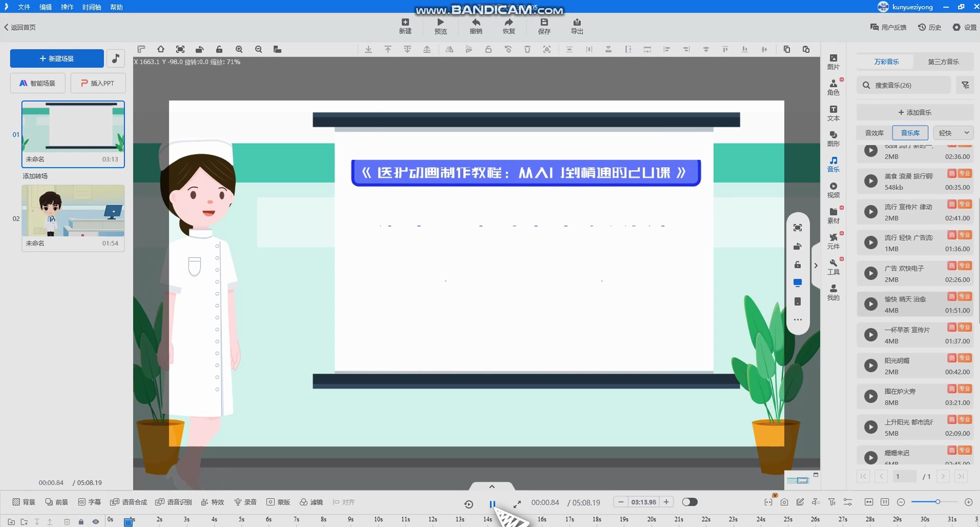Open the 文件 menu
The width and height of the screenshot is (980, 527).
click(23, 7)
